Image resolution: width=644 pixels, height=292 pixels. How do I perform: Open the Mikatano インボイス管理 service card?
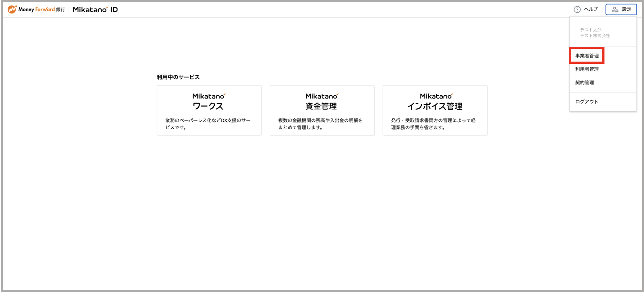[435, 110]
